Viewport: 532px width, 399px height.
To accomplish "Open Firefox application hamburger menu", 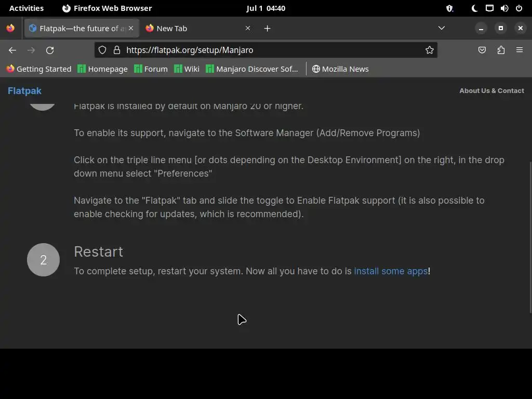I will [520, 50].
